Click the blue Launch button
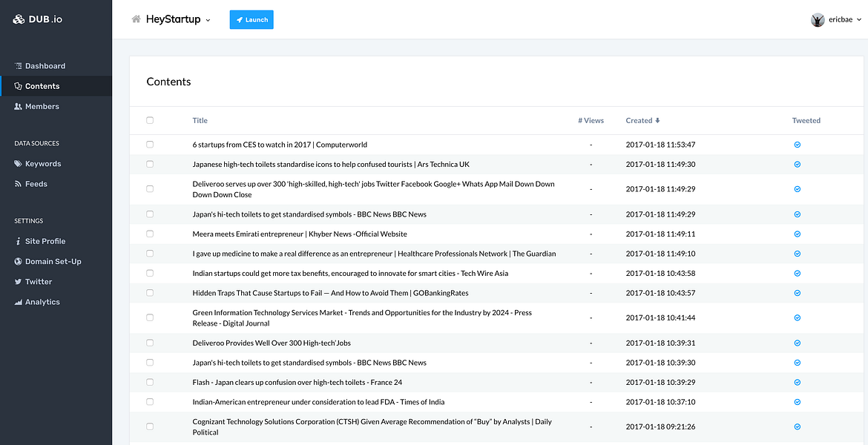The image size is (868, 445). (252, 19)
